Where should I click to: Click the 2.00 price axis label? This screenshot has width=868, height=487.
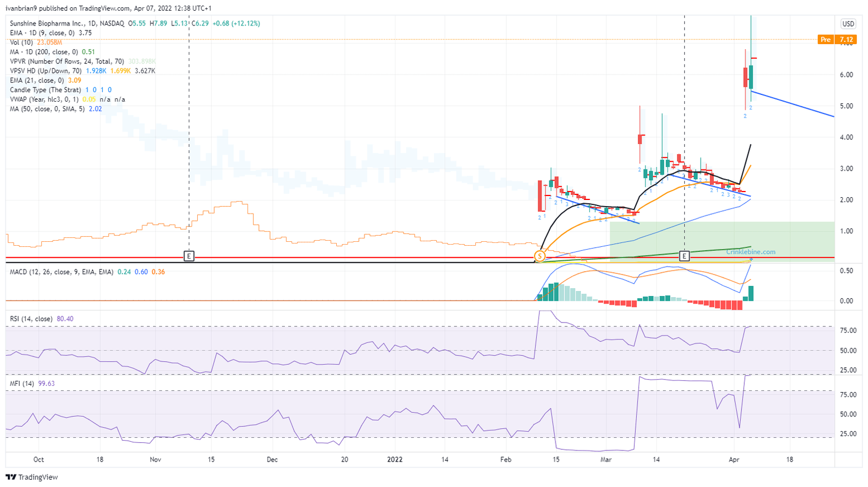click(846, 200)
